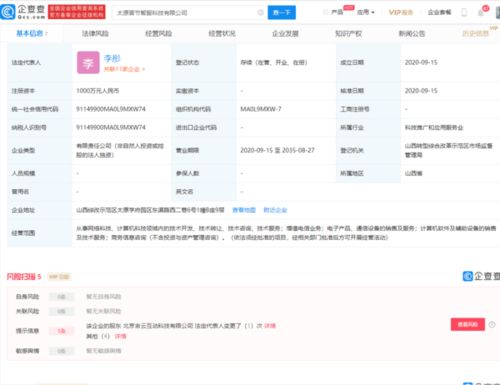Viewport: 500px width, 385px height.
Task: Switch to the 新闻公告 tab
Action: click(x=412, y=33)
